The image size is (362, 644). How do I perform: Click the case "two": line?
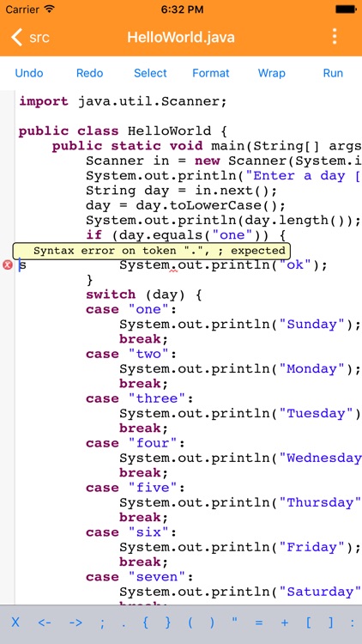pos(131,354)
